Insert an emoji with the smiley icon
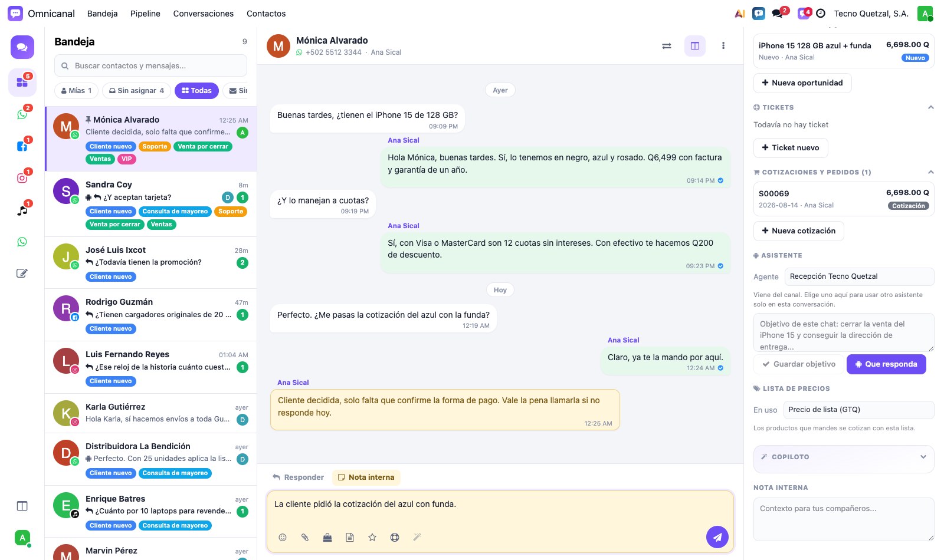The height and width of the screenshot is (560, 944). pos(283,537)
